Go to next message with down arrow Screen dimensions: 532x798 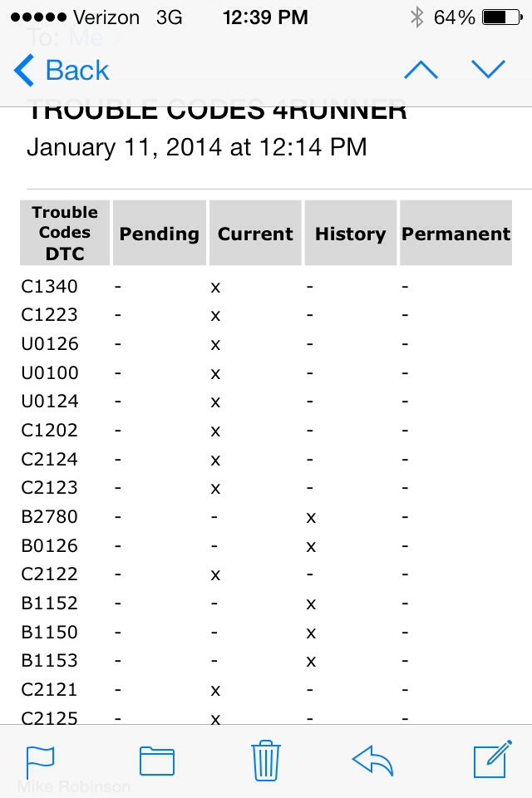tap(488, 69)
